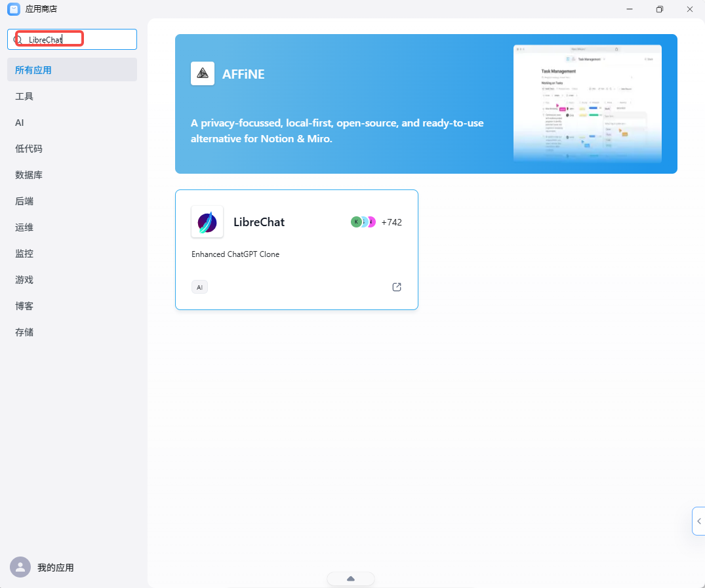This screenshot has width=705, height=588.
Task: Click the LibreChat search input field
Action: coord(72,39)
